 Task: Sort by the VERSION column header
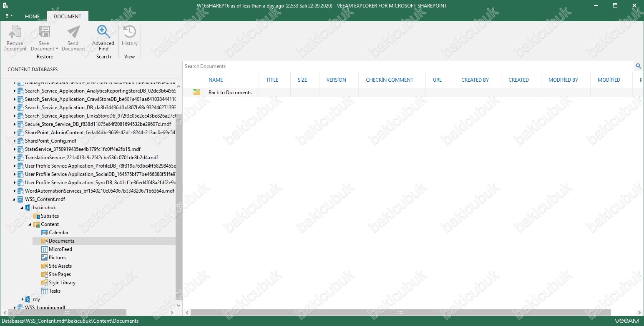[336, 80]
